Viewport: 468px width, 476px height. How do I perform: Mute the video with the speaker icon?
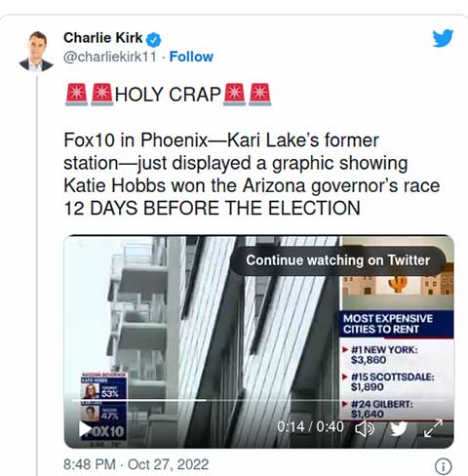(x=365, y=429)
